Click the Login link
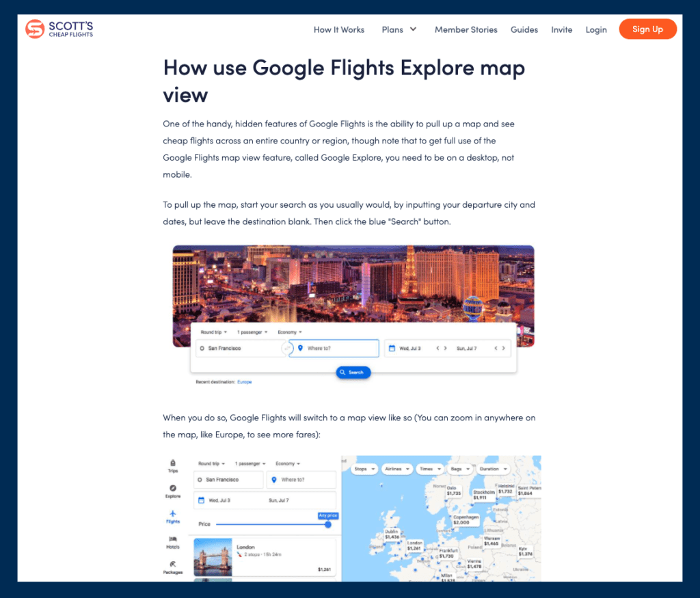This screenshot has height=598, width=700. coord(596,29)
